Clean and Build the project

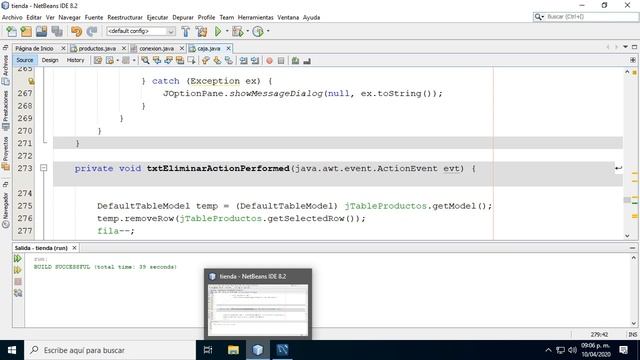point(201,31)
